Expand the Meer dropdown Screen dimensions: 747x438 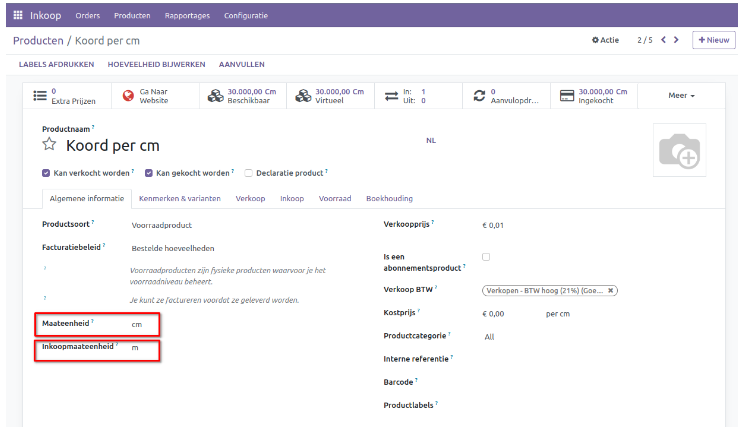click(681, 96)
